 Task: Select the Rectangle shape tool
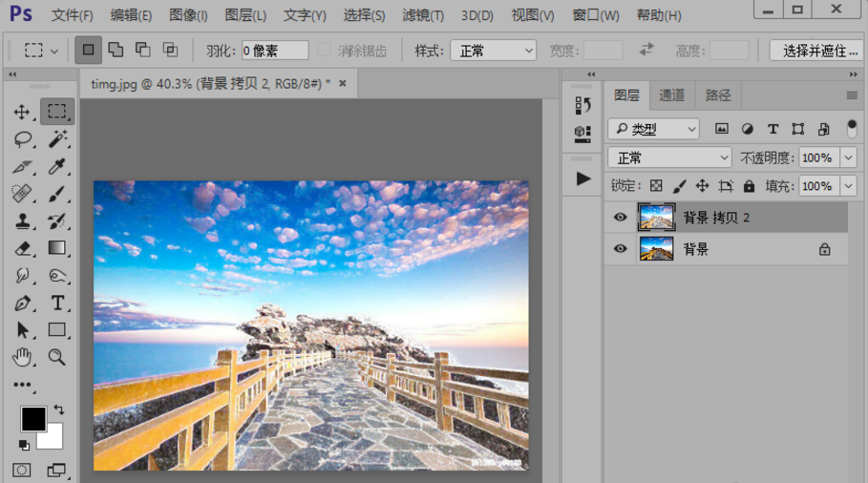pos(56,329)
